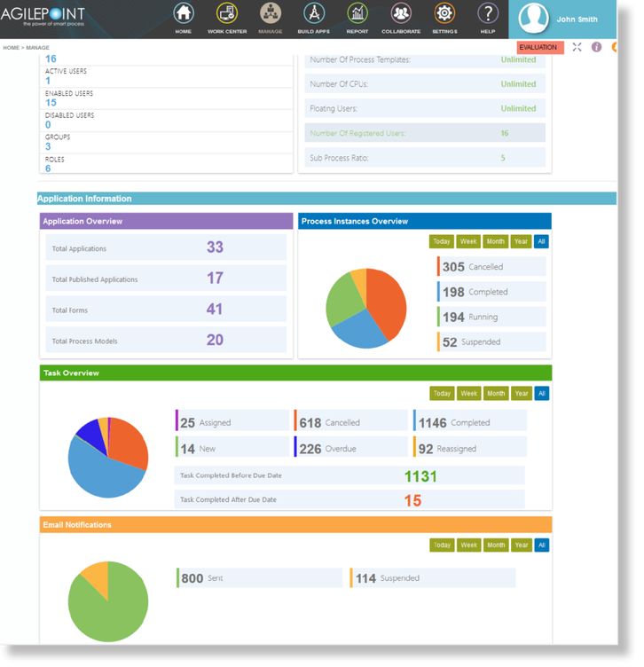Click Year filter in Task Overview

(x=522, y=394)
